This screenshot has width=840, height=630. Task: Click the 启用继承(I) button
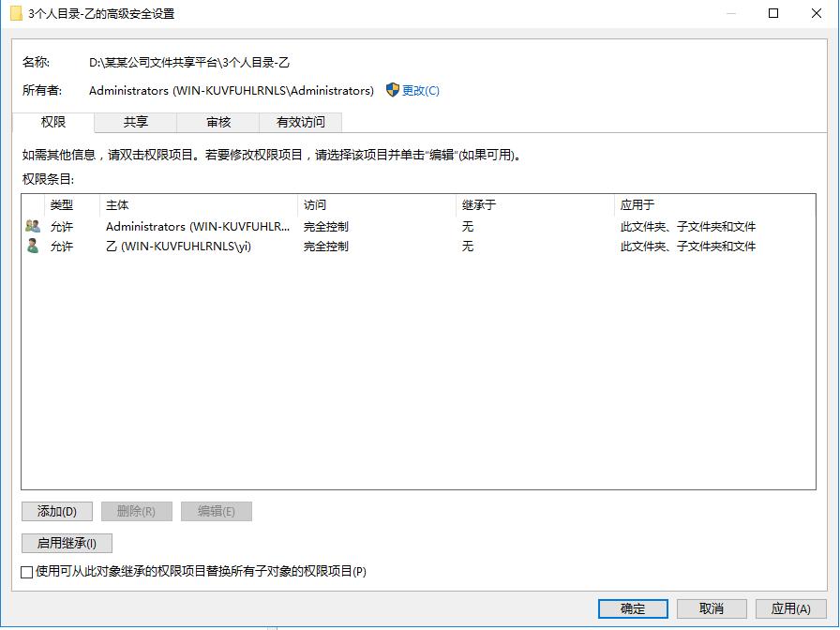click(x=66, y=543)
